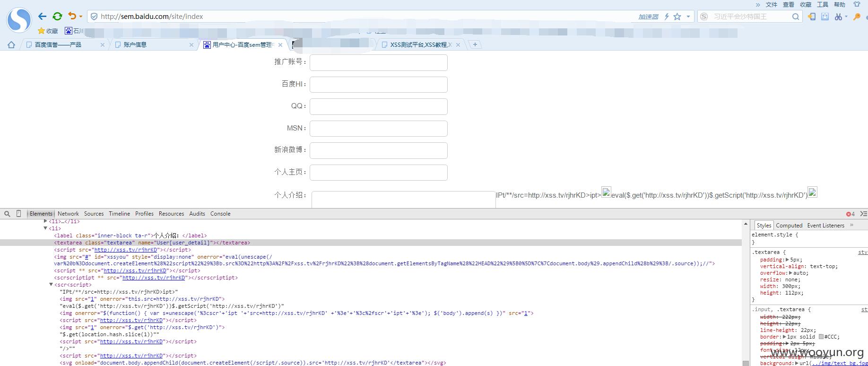Click the 推广账号 input field
This screenshot has height=366, width=868.
click(379, 62)
